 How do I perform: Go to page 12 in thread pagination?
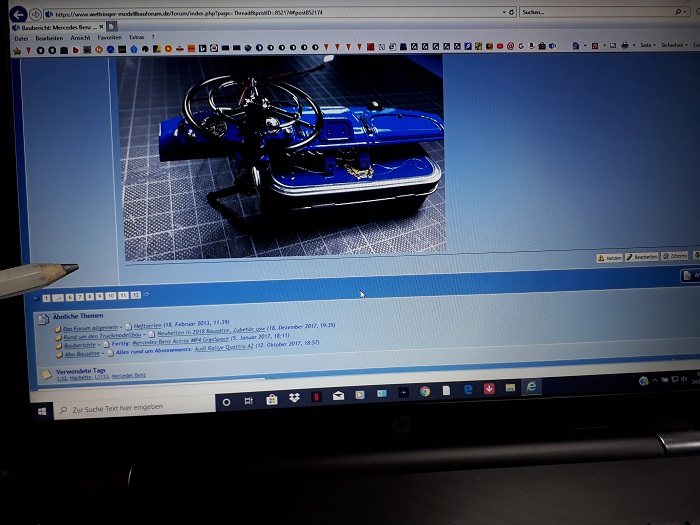135,295
